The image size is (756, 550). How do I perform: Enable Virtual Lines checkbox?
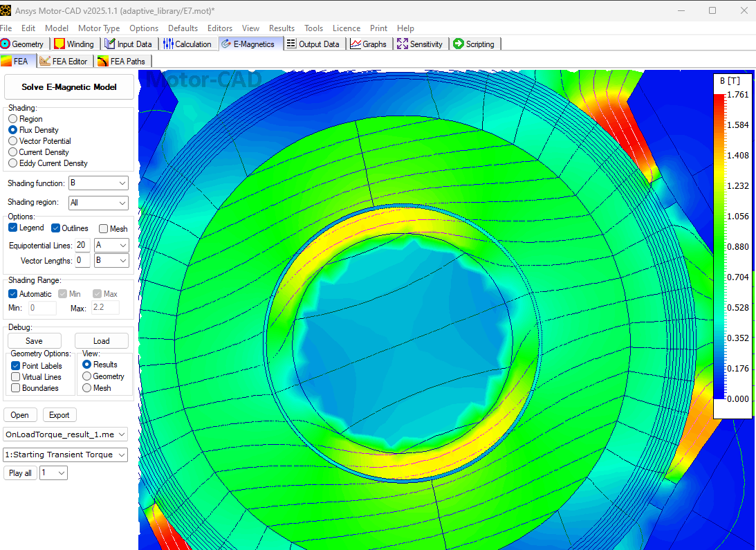[15, 377]
